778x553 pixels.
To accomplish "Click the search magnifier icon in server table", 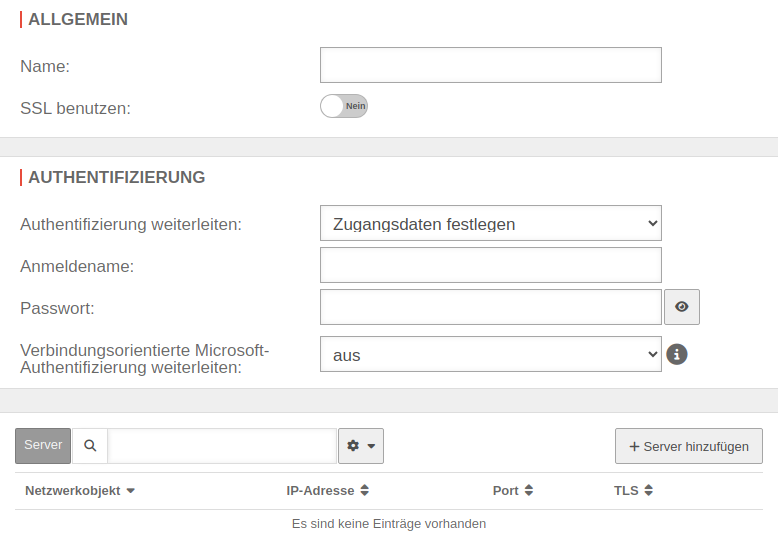I will [x=90, y=446].
